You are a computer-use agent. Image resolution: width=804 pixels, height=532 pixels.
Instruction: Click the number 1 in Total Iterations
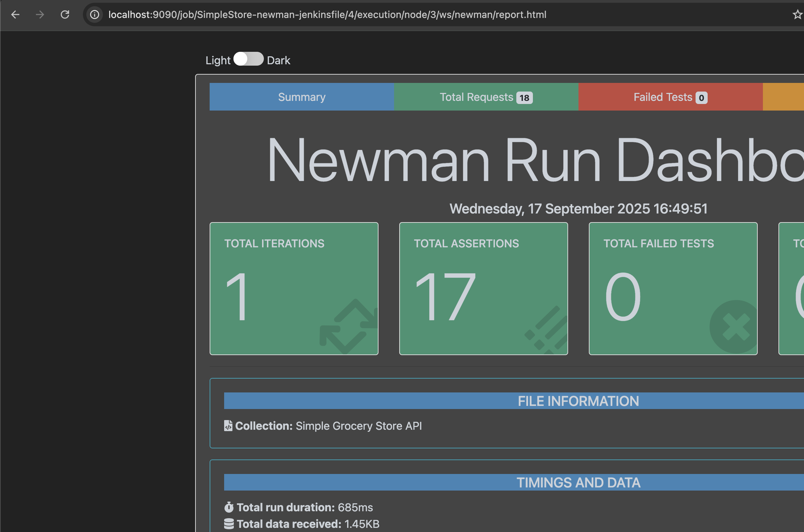pos(237,296)
